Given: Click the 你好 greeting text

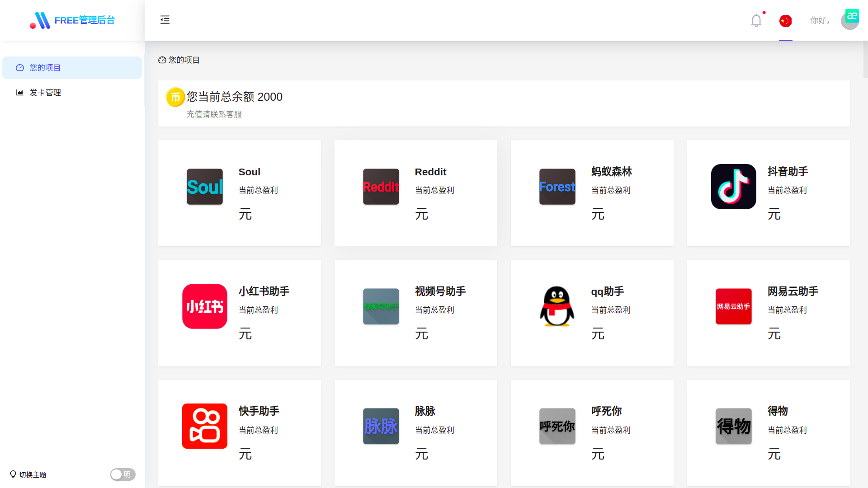Looking at the screenshot, I should 820,20.
